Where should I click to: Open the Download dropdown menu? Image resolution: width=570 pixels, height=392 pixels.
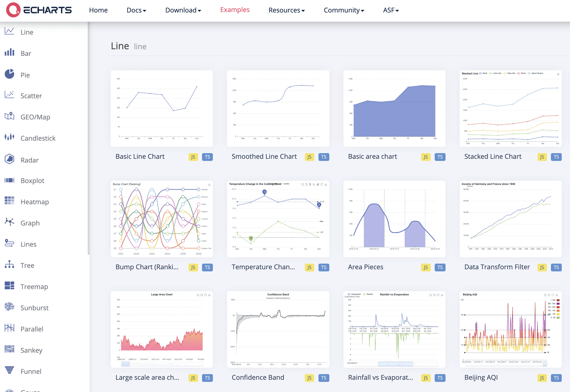pyautogui.click(x=183, y=10)
